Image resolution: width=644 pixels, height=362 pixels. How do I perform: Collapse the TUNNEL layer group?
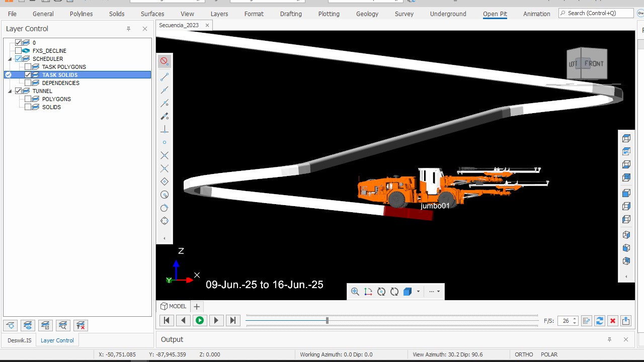(10, 91)
